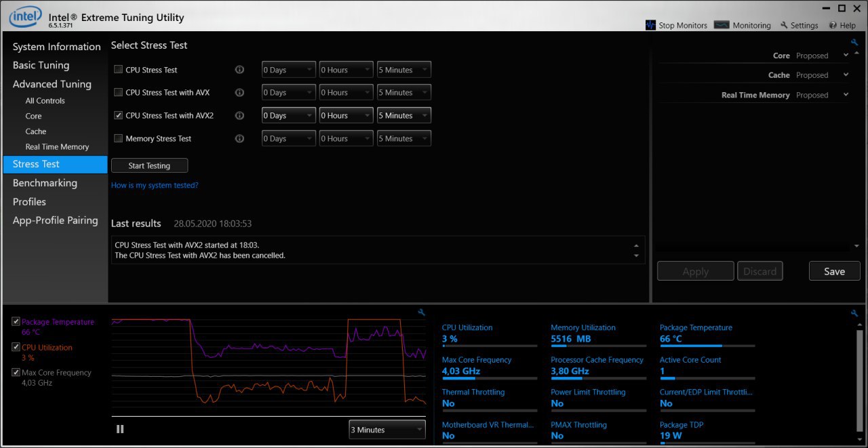Image resolution: width=868 pixels, height=448 pixels.
Task: Click Start Testing button
Action: (x=149, y=165)
